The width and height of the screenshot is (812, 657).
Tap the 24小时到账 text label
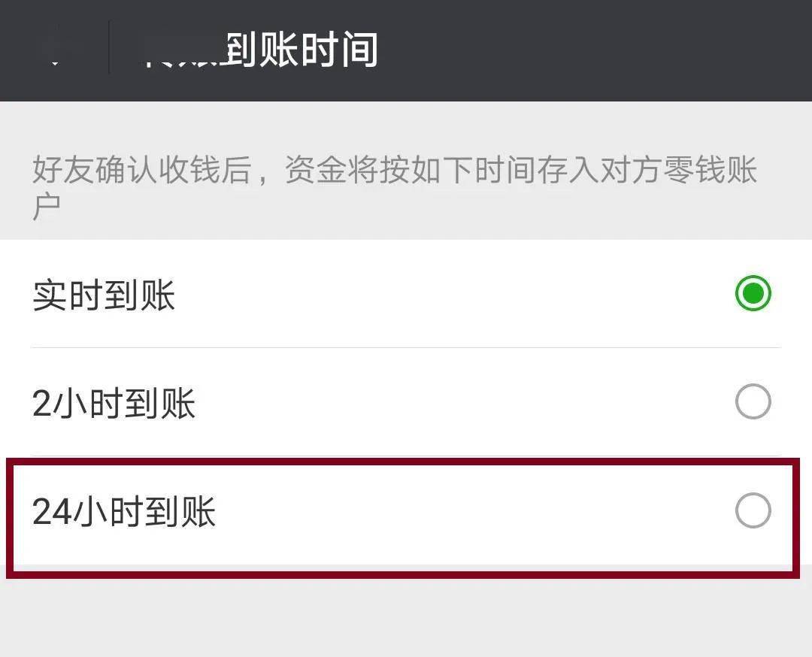[x=124, y=511]
